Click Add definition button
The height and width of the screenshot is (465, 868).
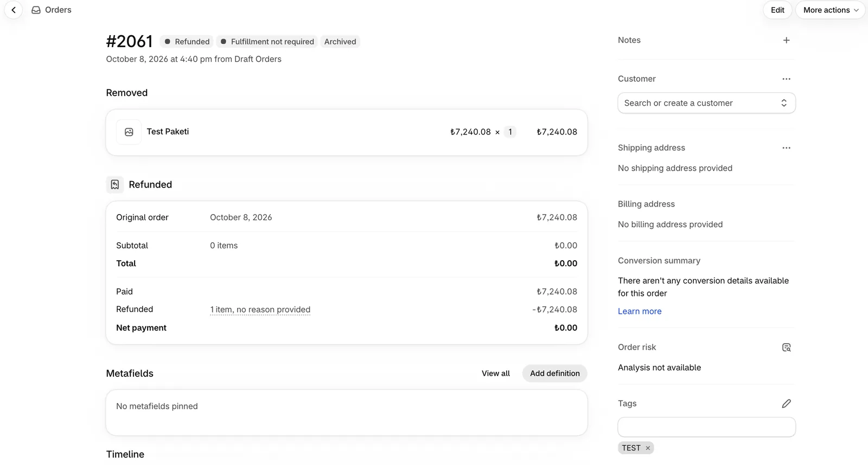(x=554, y=373)
